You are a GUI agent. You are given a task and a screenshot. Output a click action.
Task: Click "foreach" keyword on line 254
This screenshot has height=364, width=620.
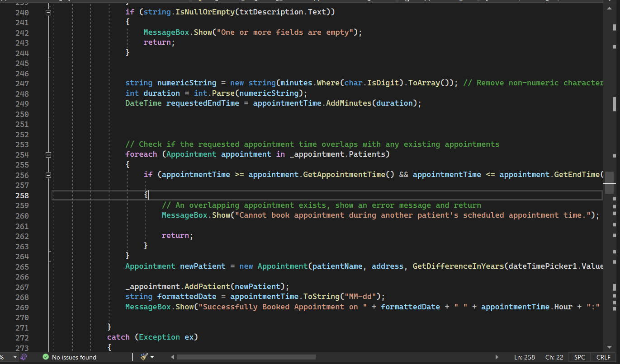coord(141,154)
